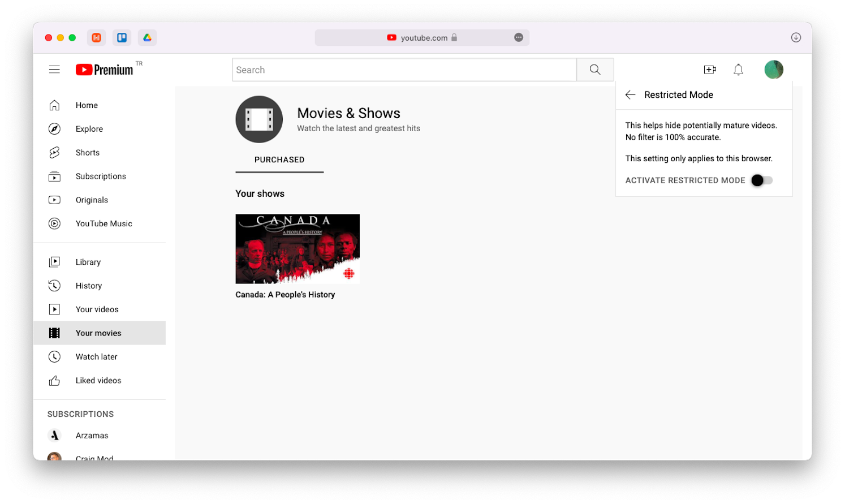This screenshot has width=845, height=504.
Task: Open Shorts from the sidebar
Action: pos(88,153)
